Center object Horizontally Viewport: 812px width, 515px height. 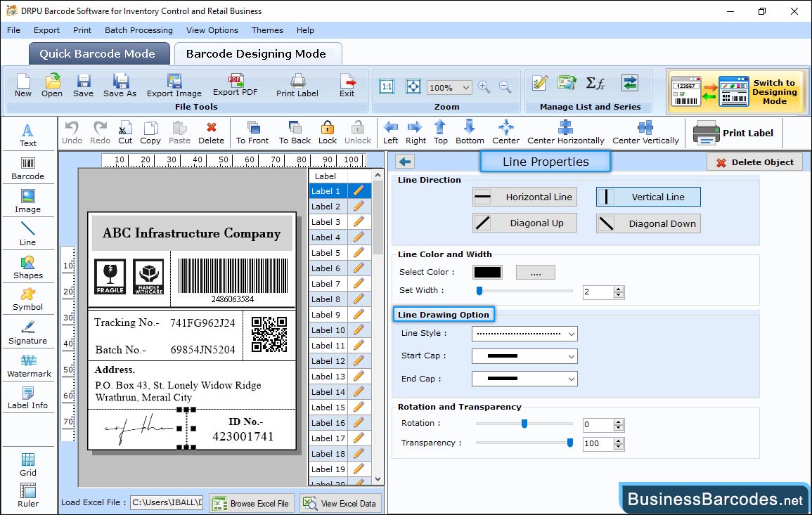[565, 133]
